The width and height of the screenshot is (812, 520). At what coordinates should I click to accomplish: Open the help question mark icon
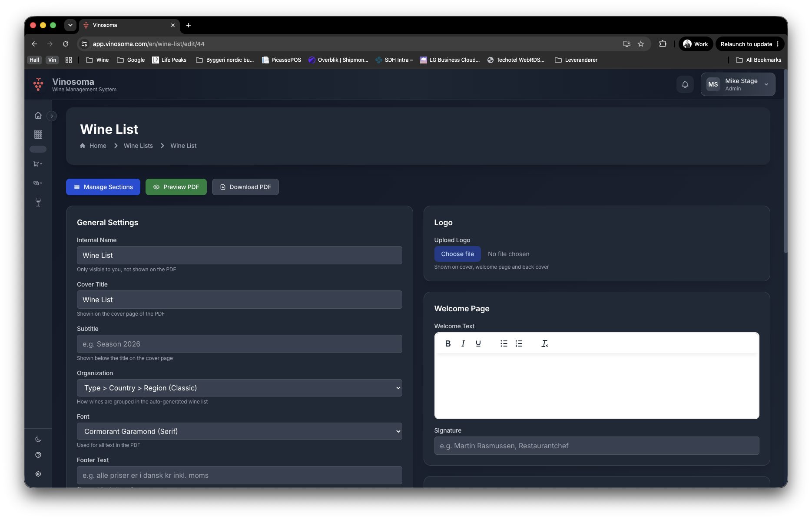pyautogui.click(x=38, y=455)
